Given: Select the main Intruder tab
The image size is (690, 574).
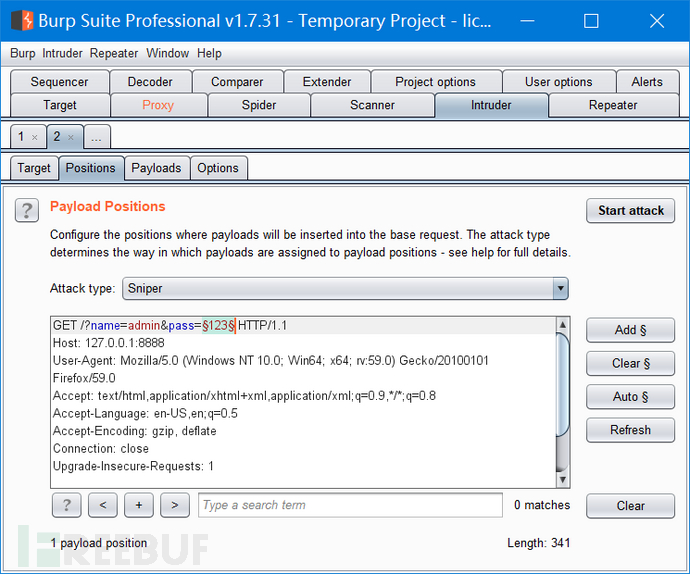Looking at the screenshot, I should click(x=491, y=105).
